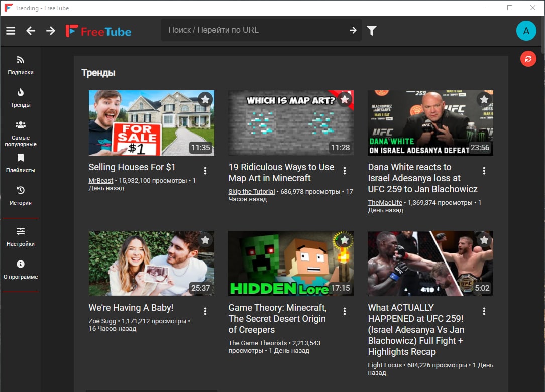Favorite the Map Art in Minecraft video
The height and width of the screenshot is (392, 545).
[x=345, y=99]
